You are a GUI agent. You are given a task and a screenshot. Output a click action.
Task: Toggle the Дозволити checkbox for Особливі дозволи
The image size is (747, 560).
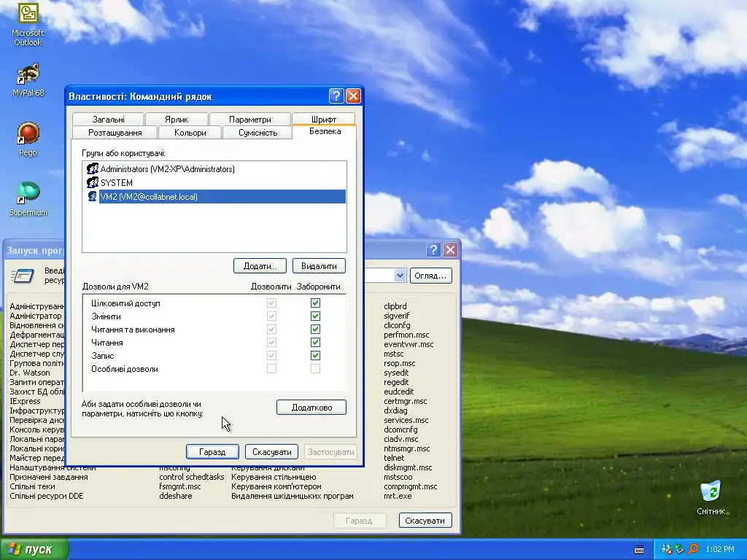[271, 368]
